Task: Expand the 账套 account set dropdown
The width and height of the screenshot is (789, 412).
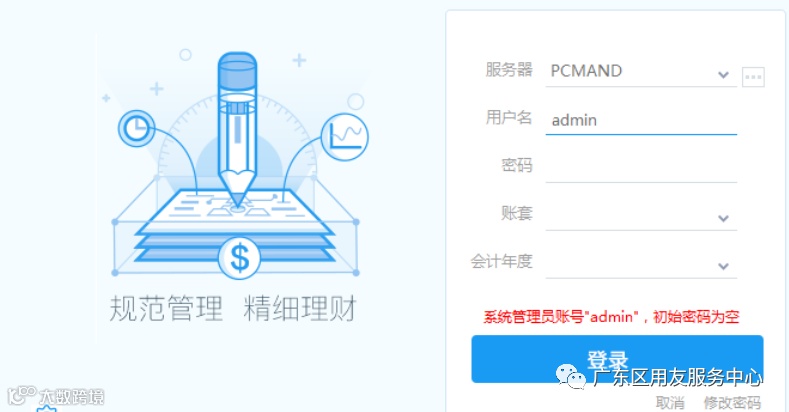Action: (x=723, y=218)
